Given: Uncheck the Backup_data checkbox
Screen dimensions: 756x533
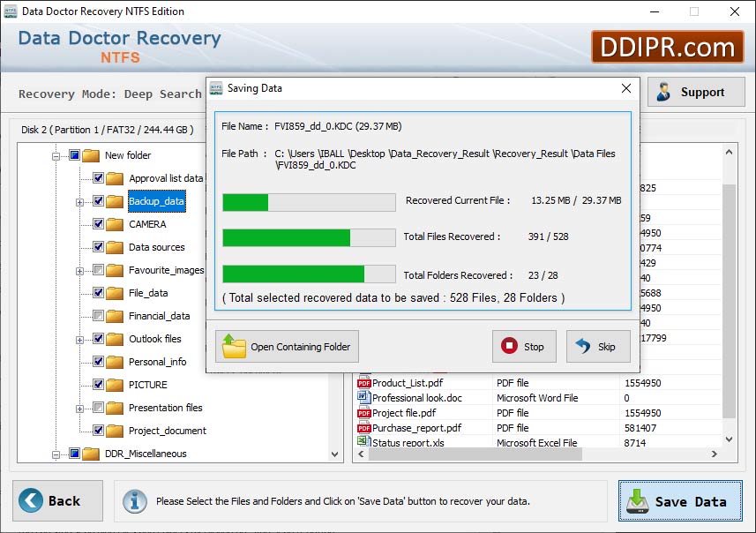Looking at the screenshot, I should pyautogui.click(x=98, y=200).
